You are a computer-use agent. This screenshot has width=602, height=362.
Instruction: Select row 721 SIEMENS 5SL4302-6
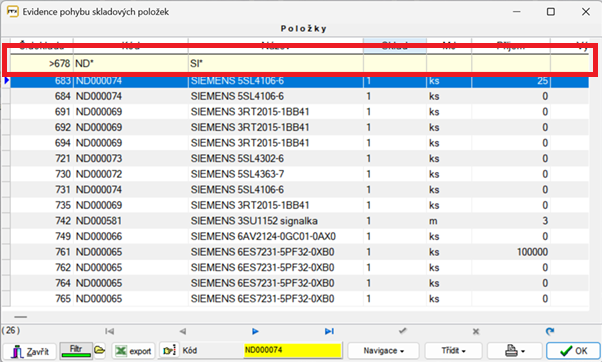pyautogui.click(x=299, y=158)
